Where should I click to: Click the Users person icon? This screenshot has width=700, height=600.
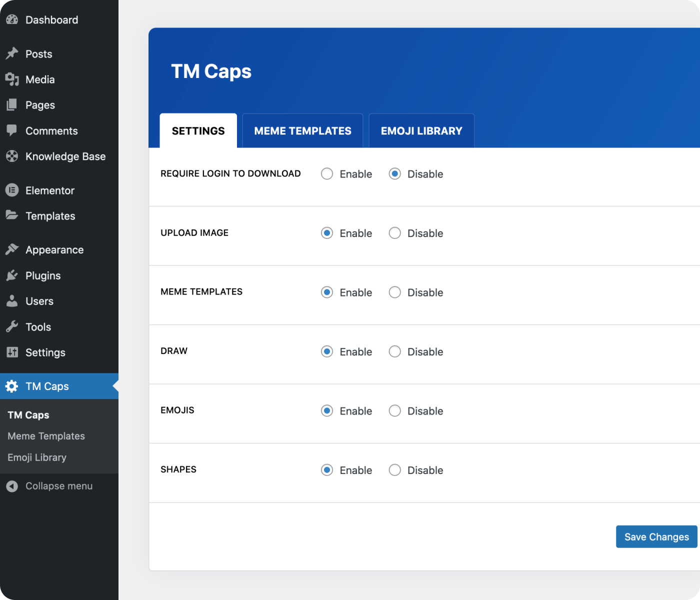12,301
